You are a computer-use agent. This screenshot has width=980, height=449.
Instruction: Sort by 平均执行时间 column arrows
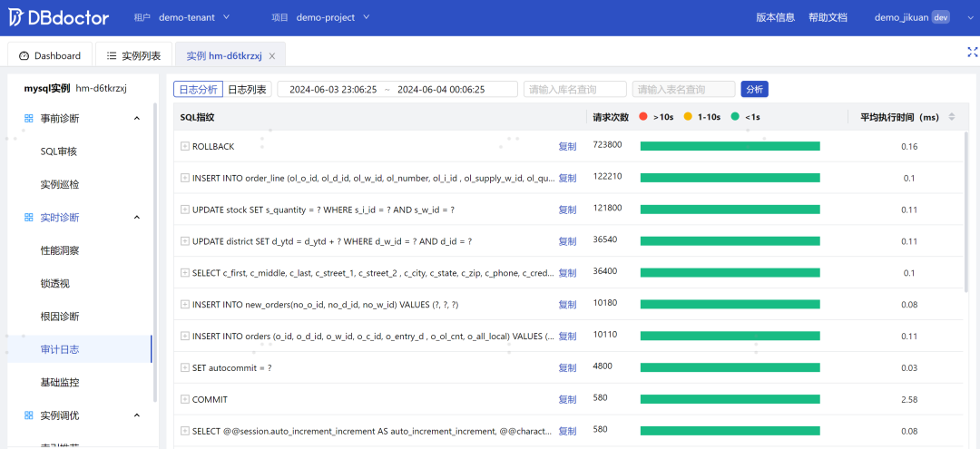pos(951,117)
